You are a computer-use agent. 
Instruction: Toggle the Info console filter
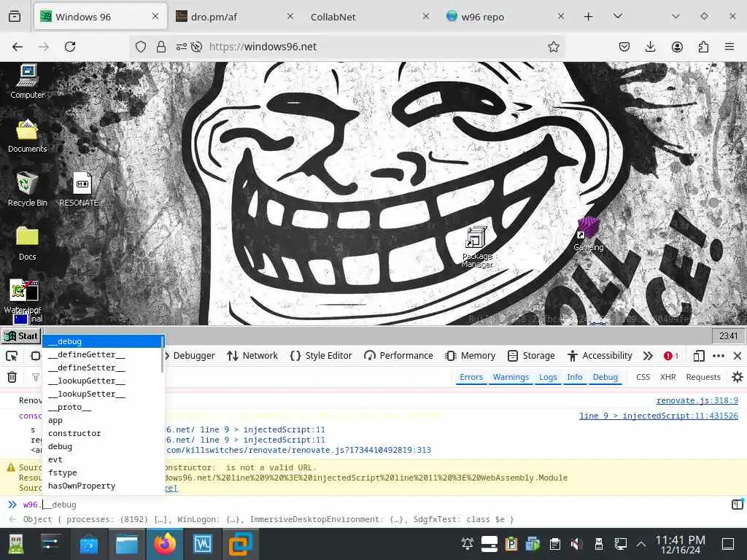coord(575,377)
